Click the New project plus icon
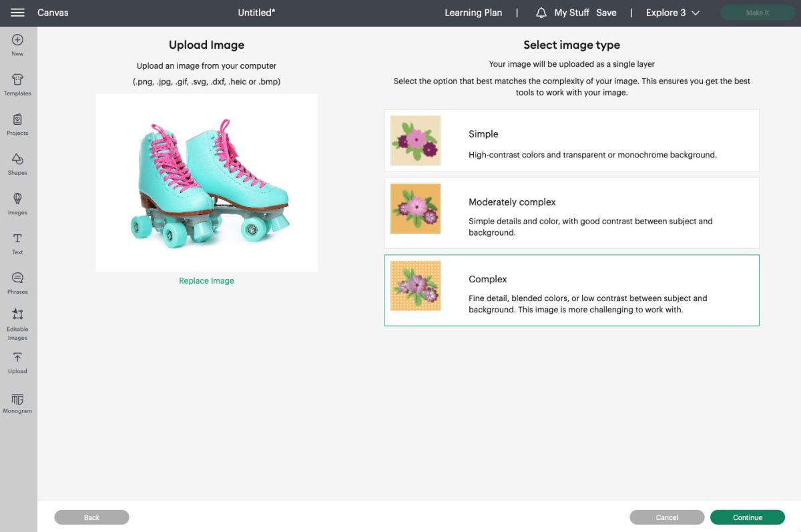The width and height of the screenshot is (801, 532). pos(17,40)
